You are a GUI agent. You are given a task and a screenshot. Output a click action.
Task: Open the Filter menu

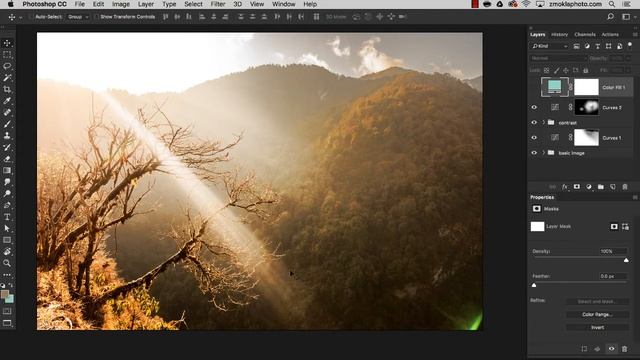[218, 4]
